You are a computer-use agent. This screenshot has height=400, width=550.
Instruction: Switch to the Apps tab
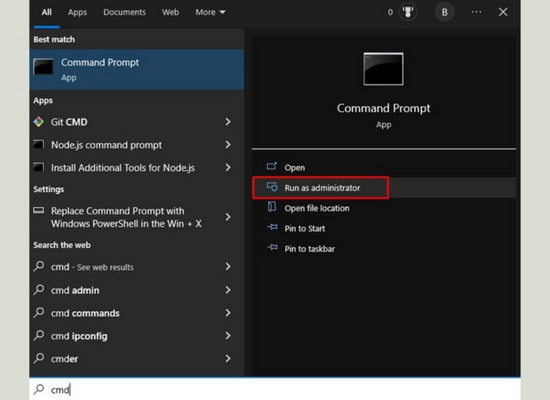(x=77, y=12)
